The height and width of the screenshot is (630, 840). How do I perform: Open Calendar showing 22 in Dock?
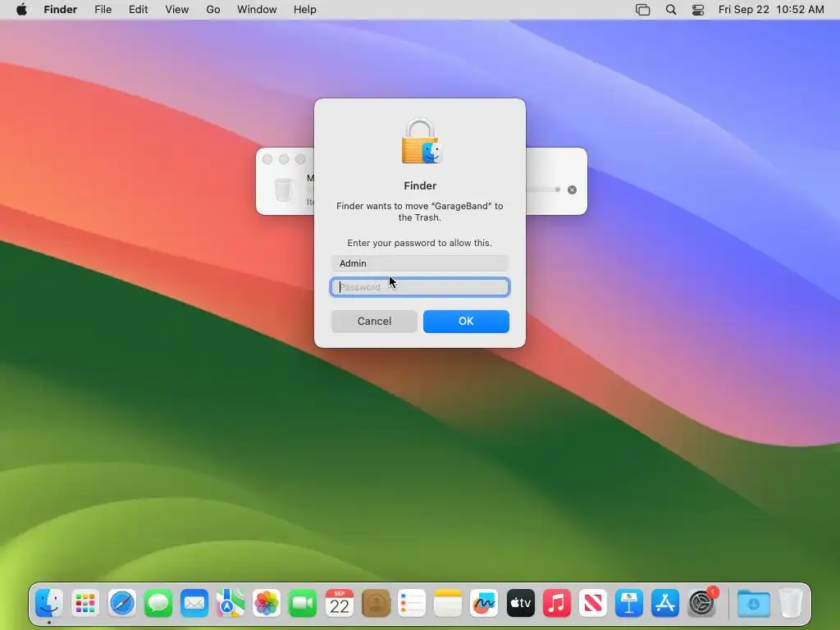coord(339,604)
